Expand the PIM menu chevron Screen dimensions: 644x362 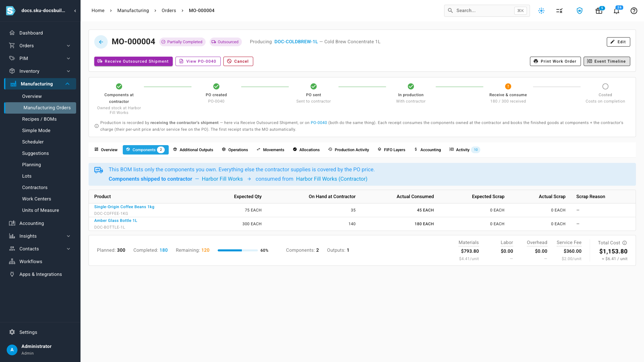68,58
